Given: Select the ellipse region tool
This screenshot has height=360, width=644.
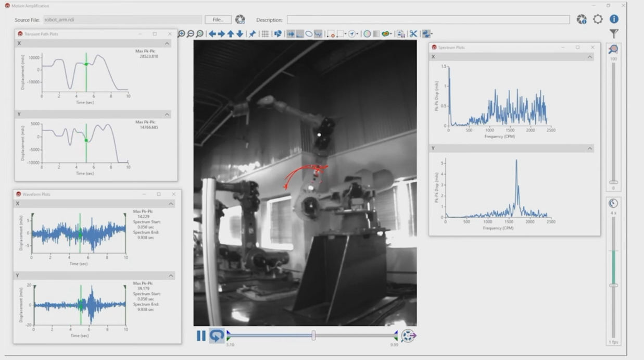Looking at the screenshot, I should pyautogui.click(x=309, y=34).
